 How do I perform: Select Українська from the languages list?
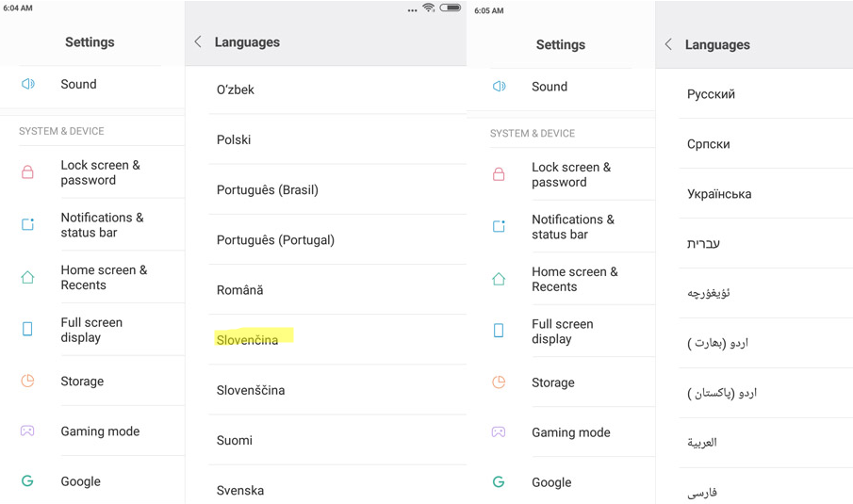point(719,194)
